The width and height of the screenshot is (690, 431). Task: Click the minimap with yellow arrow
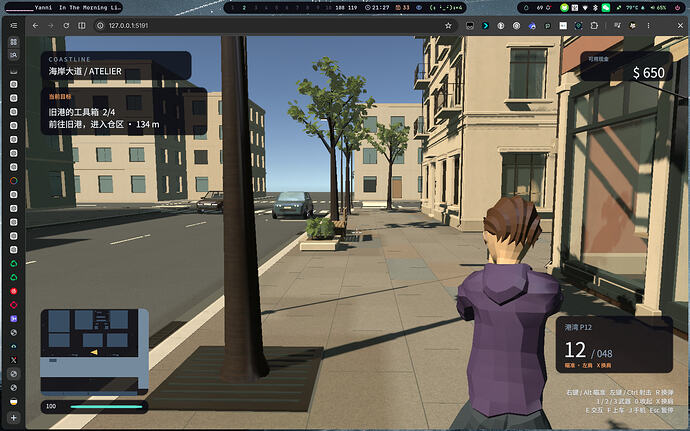click(95, 350)
